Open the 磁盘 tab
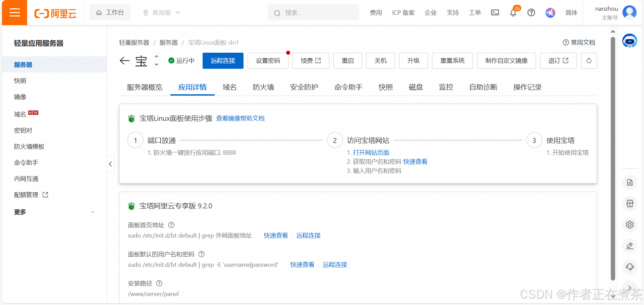644x305 pixels. [416, 87]
